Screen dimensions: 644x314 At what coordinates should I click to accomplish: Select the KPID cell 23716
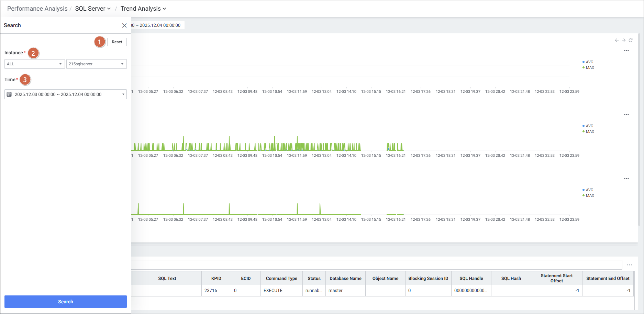(x=216, y=291)
